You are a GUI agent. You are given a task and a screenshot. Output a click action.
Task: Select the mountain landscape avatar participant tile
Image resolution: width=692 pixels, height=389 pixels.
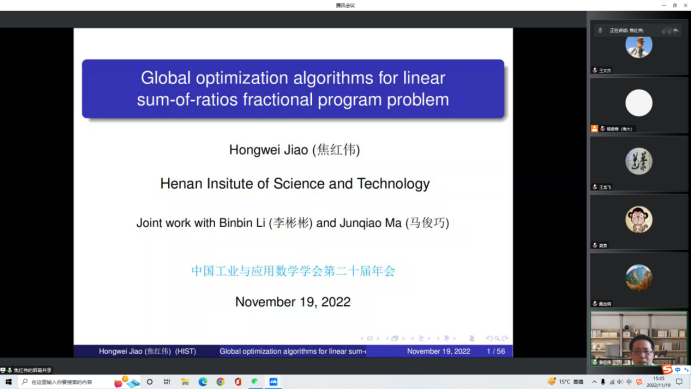point(639,280)
